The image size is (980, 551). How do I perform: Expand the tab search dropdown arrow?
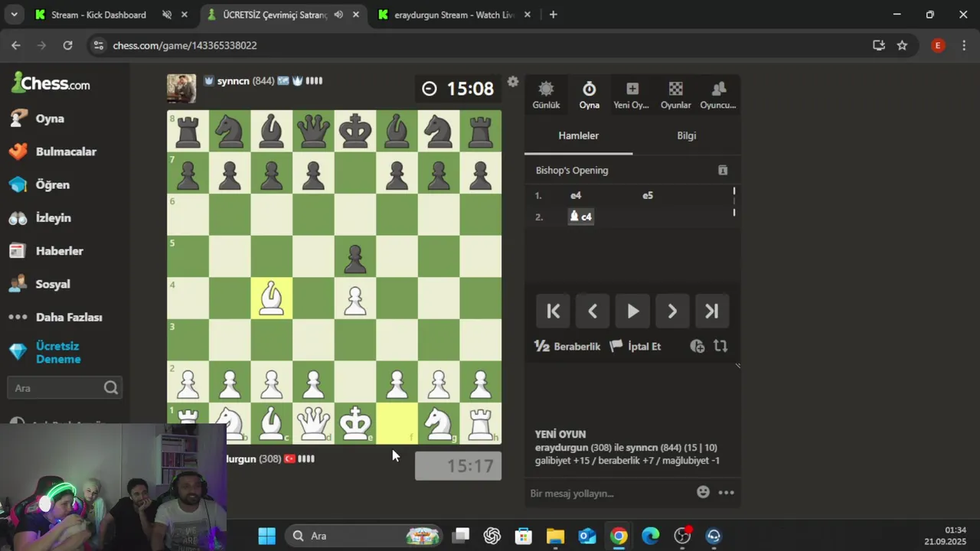pyautogui.click(x=12, y=15)
